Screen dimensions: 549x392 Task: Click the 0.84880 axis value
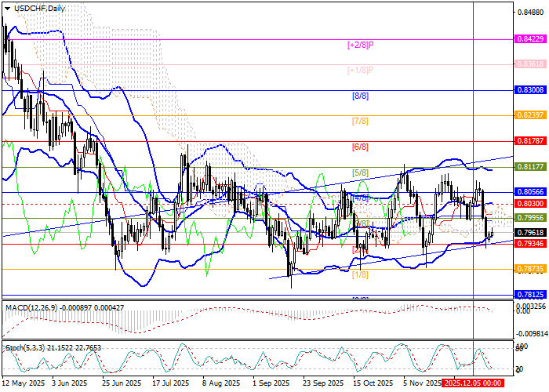[531, 13]
